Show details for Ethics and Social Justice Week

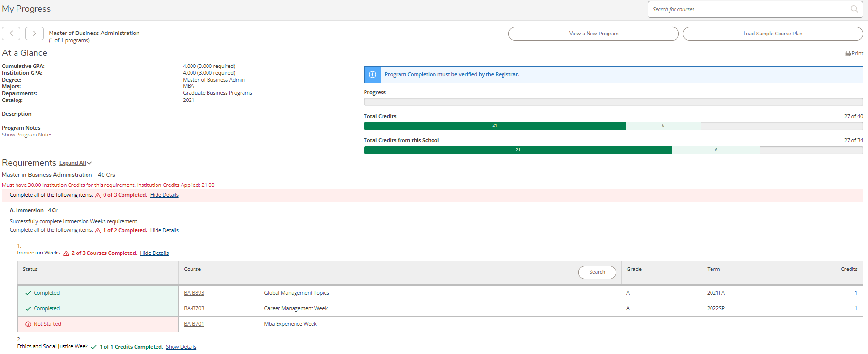coord(181,347)
